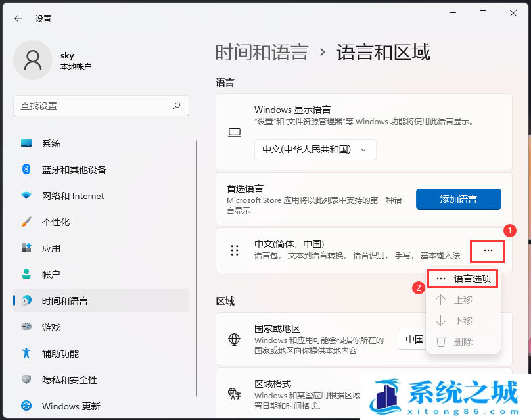Open the display language dropdown 中文(中华人民共和国)
The width and height of the screenshot is (531, 420).
315,149
